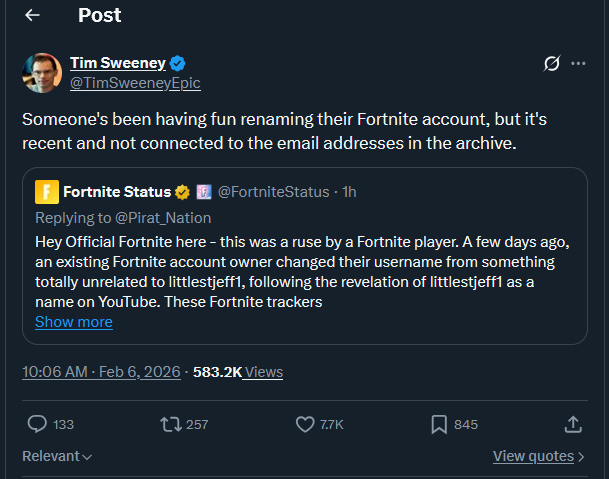
Task: Click the Fortnite Status gold verified badge
Action: point(183,191)
